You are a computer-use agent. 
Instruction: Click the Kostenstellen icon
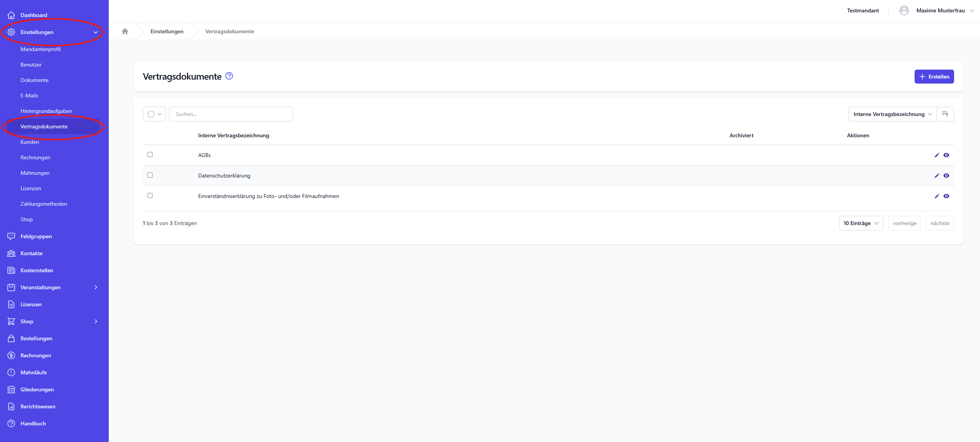coord(11,270)
